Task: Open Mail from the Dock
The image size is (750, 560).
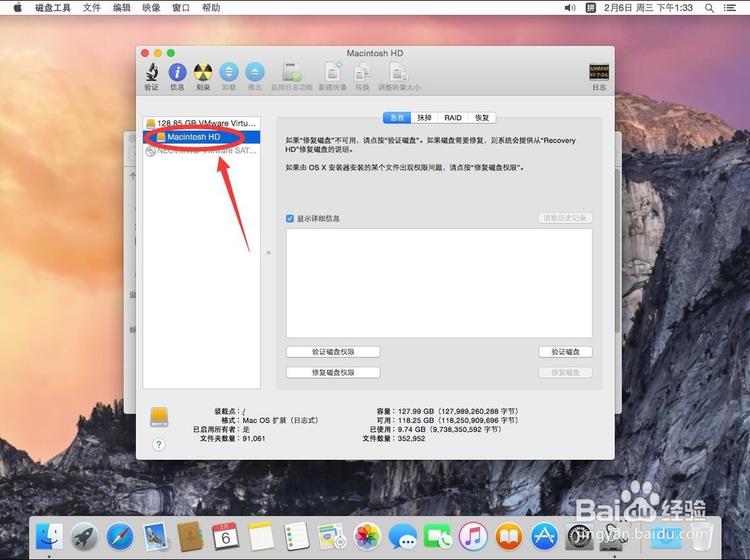Action: [155, 536]
